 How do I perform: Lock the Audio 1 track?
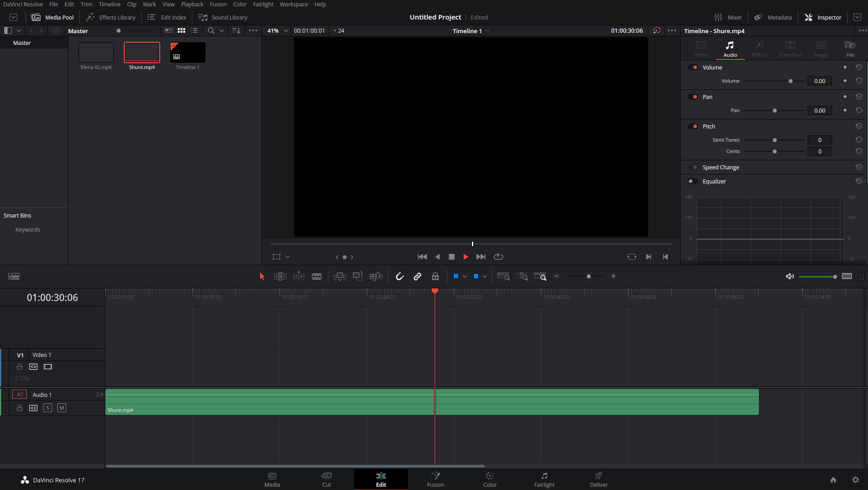click(20, 408)
